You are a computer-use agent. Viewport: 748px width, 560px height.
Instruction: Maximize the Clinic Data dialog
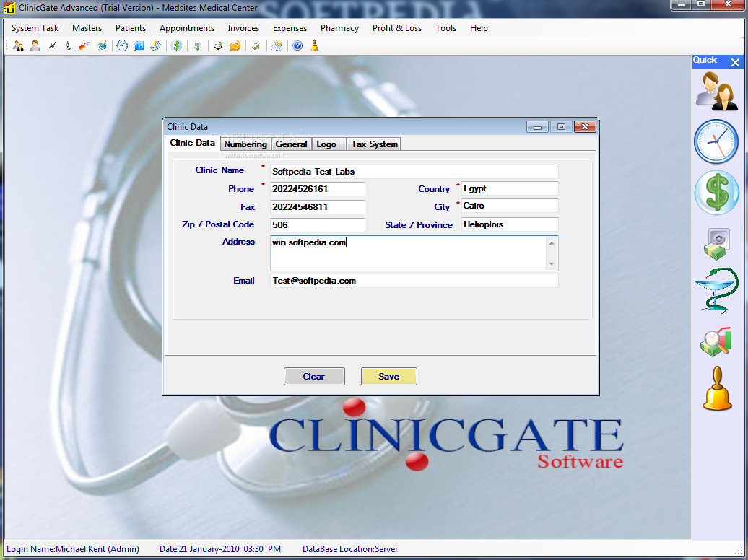(562, 127)
